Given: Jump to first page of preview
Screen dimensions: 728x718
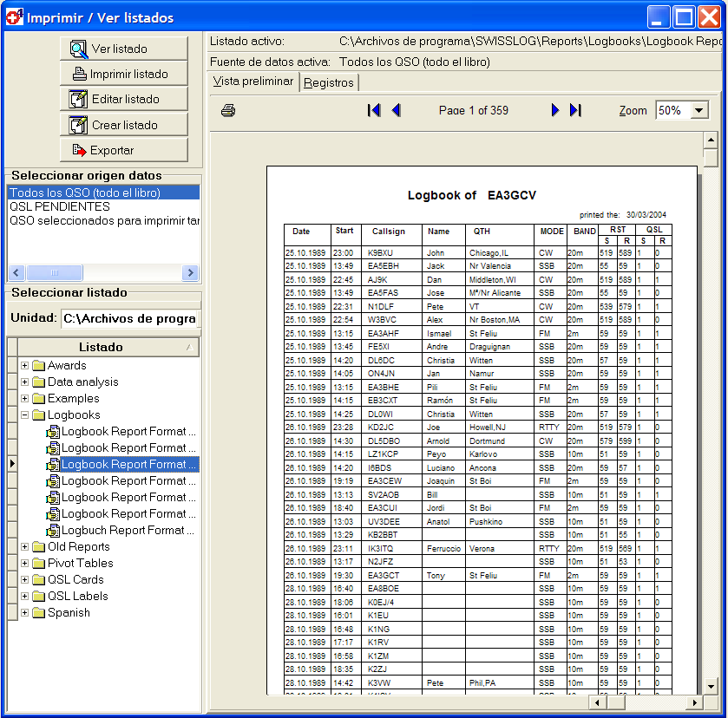Looking at the screenshot, I should 374,110.
